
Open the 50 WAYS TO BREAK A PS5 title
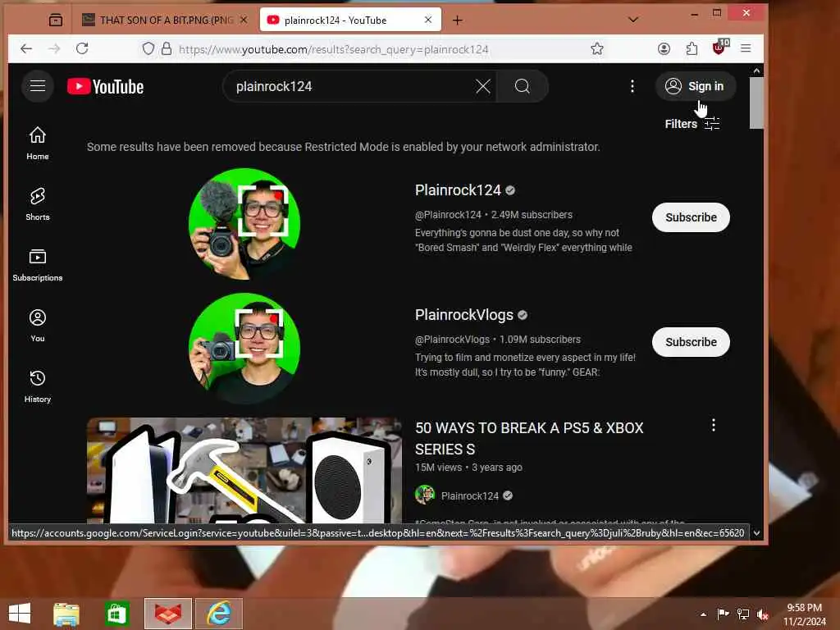[529, 438]
